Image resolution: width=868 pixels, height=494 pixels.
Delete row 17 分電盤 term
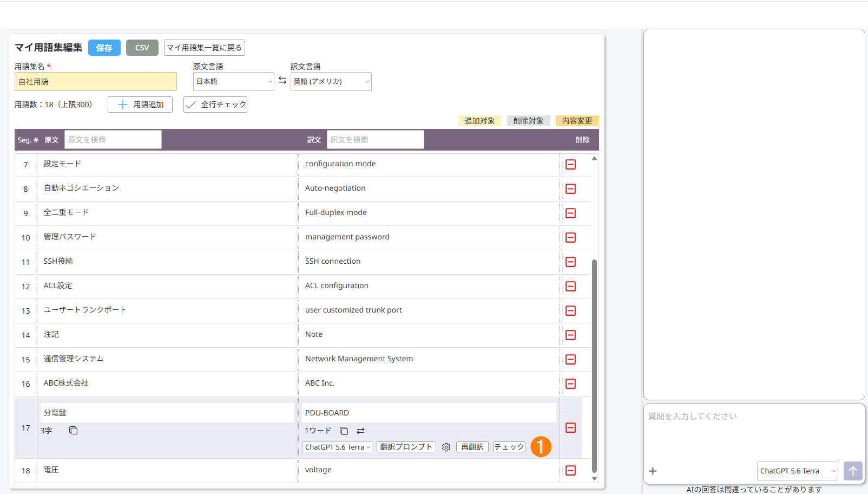(570, 427)
